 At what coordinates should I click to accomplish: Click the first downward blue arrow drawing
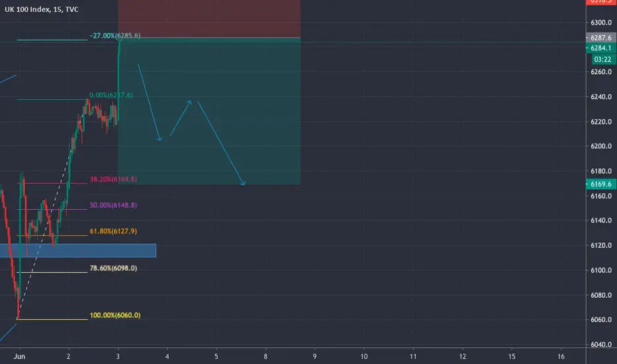pos(150,103)
